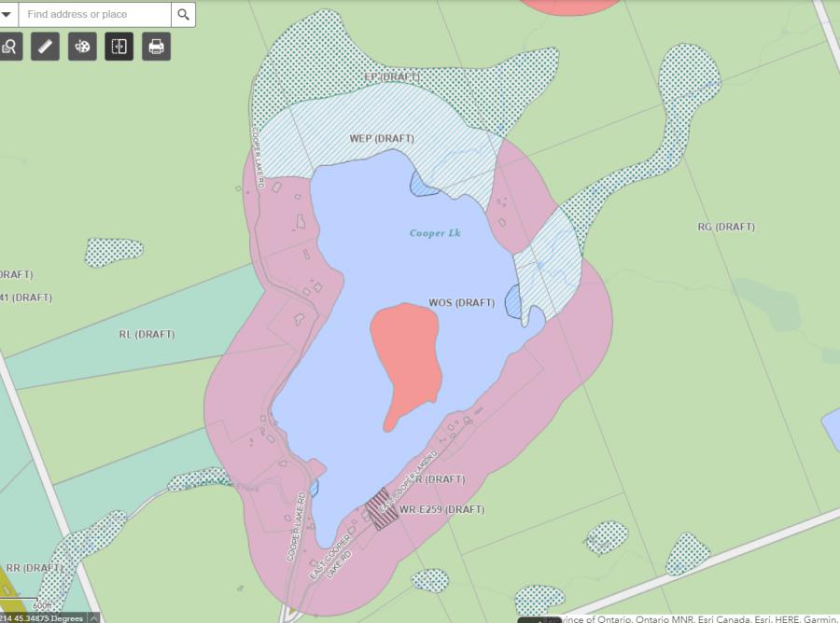Image resolution: width=840 pixels, height=623 pixels.
Task: Select the RL (DRAFT) teal zone
Action: (147, 334)
